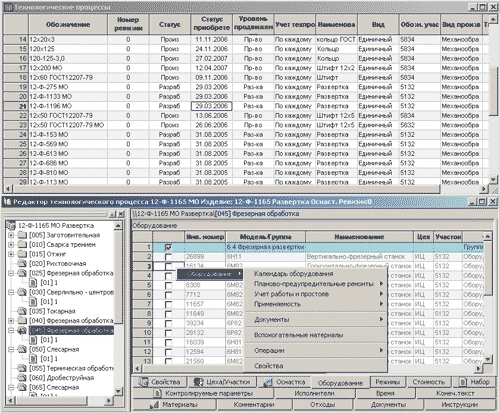Viewport: 500px width, 414px height.
Task: Click the operation icon of [030] Сверлильно-центровая
Action: pos(22,292)
